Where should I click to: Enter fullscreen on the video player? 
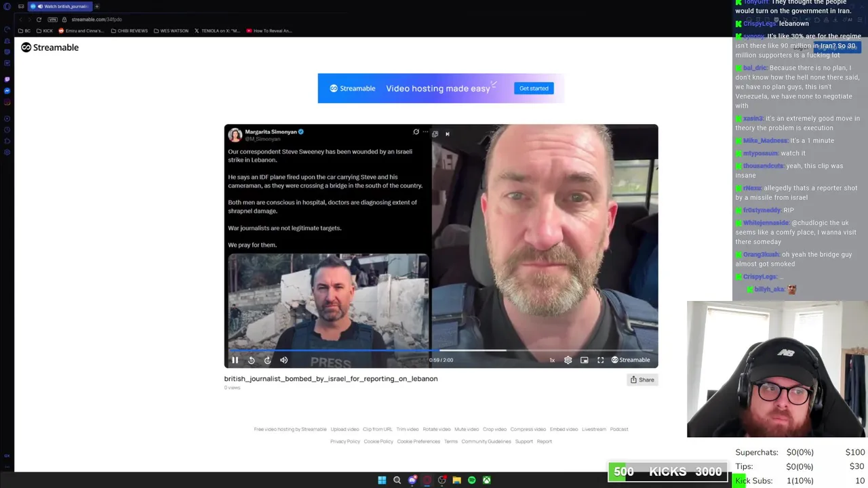pos(600,360)
